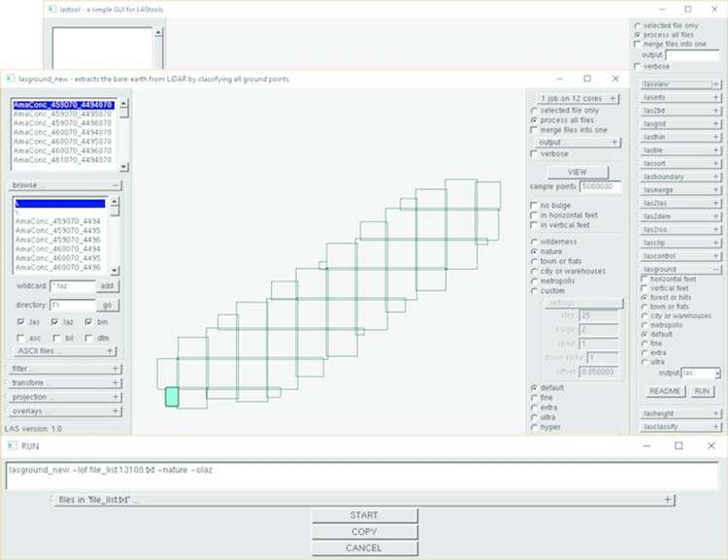Click plus icon next to lasview tool
The image size is (728, 560).
point(716,84)
